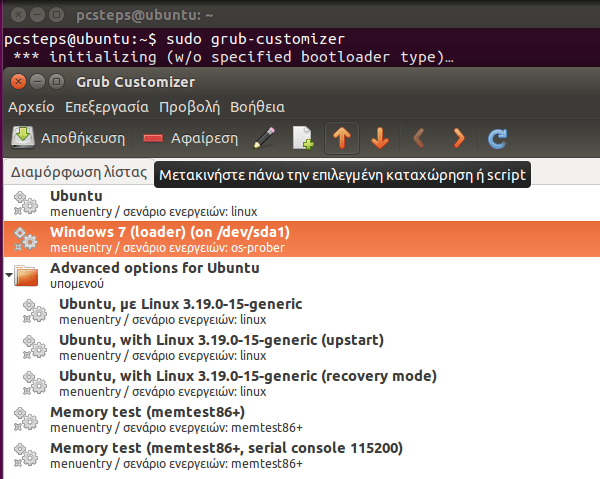
Task: Click the right arrow toolbar icon
Action: (459, 138)
